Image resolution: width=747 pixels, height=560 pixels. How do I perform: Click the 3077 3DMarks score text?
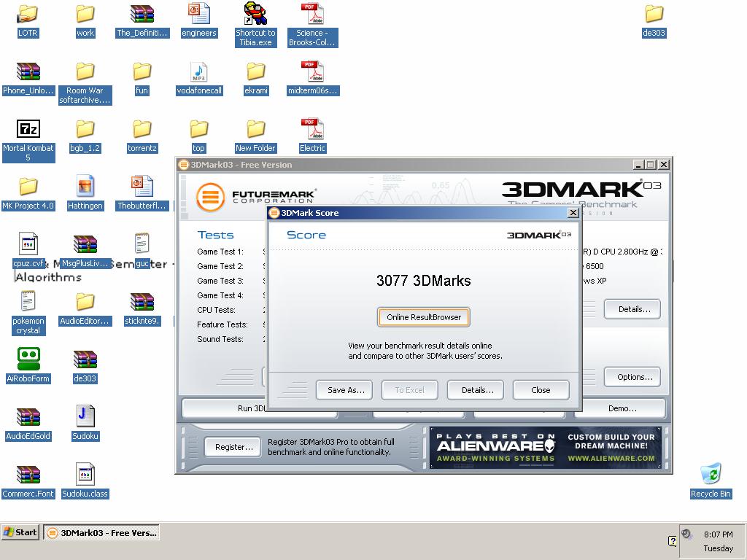click(x=424, y=281)
